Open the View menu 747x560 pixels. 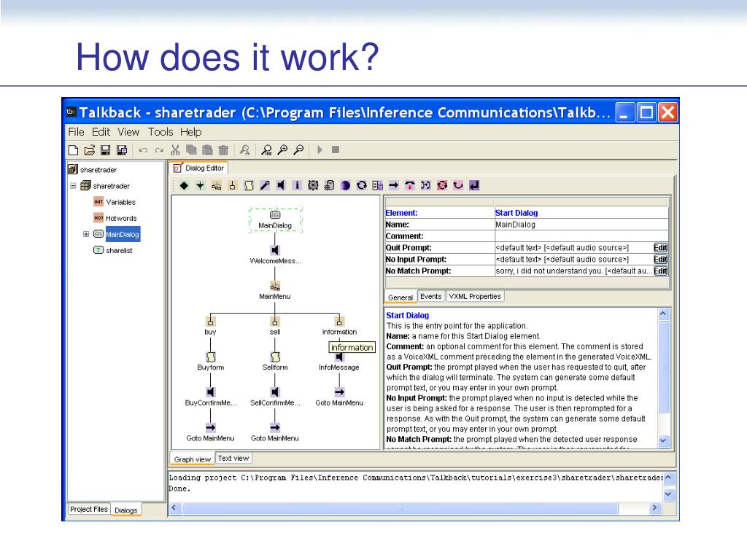click(x=128, y=132)
